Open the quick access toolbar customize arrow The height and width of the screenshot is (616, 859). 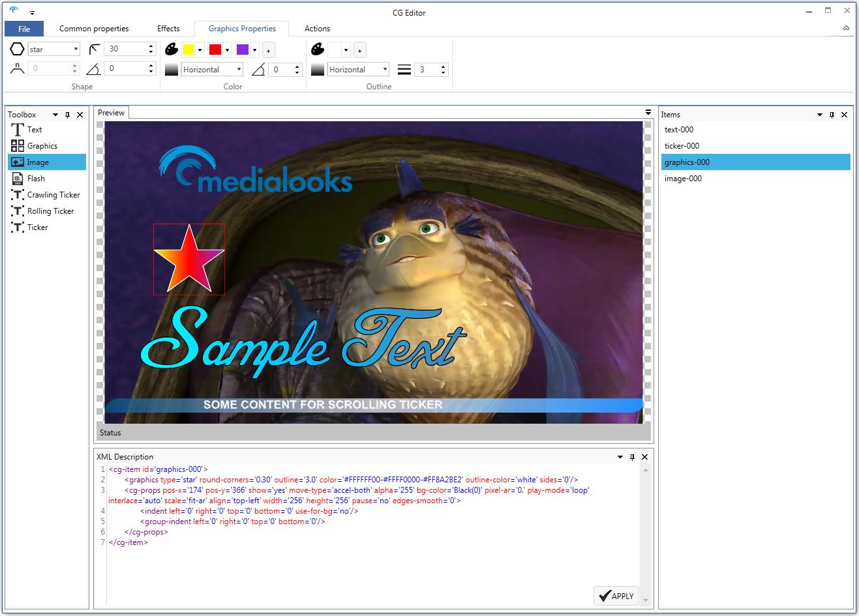(x=32, y=12)
